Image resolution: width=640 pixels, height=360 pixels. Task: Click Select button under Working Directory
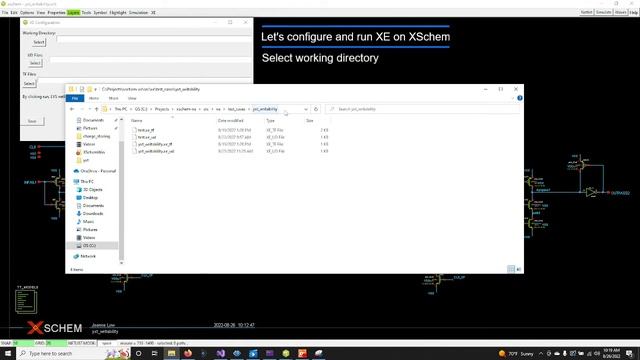[39, 42]
